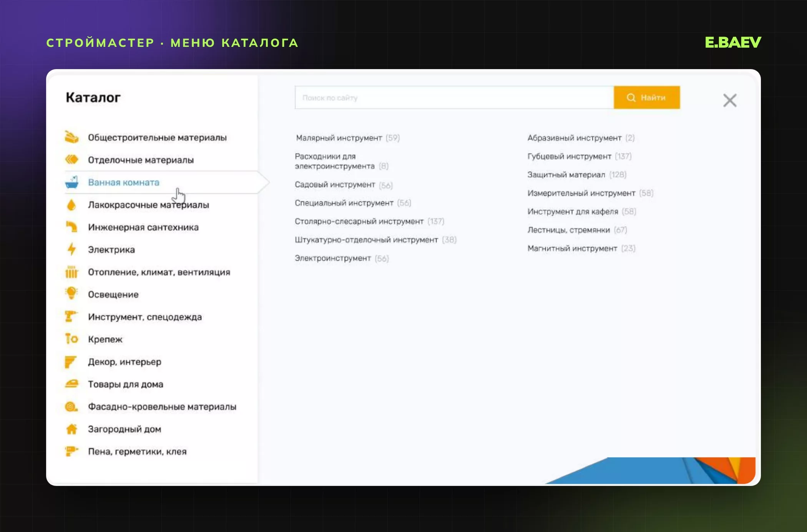Screen dimensions: 807x532
Task: Open the Крепеж category
Action: click(105, 339)
